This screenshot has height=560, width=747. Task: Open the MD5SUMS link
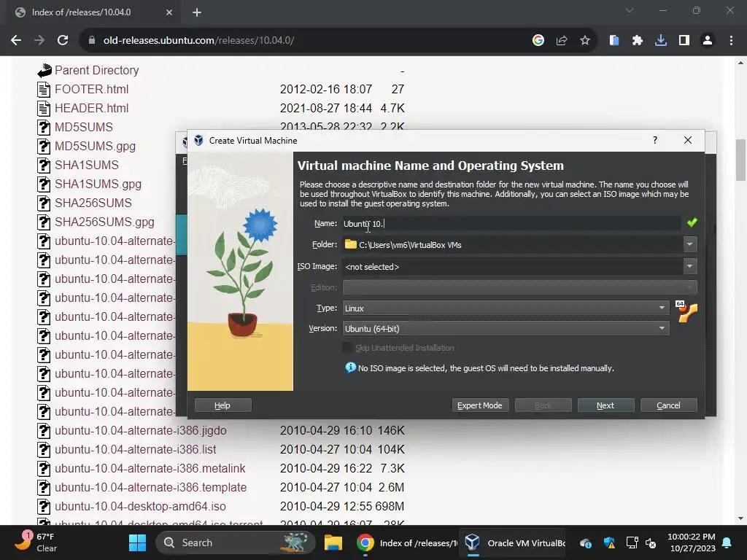[x=84, y=127]
